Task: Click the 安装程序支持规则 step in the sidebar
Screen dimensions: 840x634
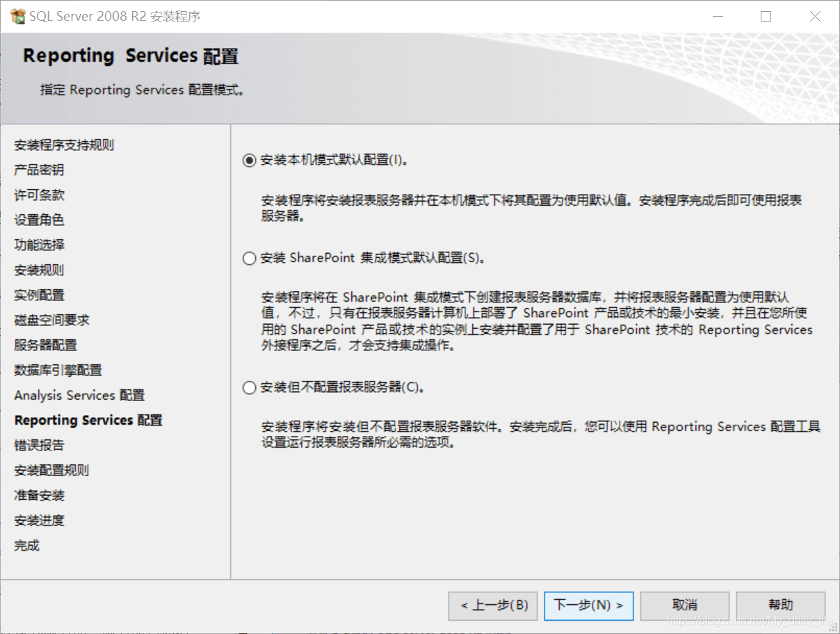Action: click(64, 145)
